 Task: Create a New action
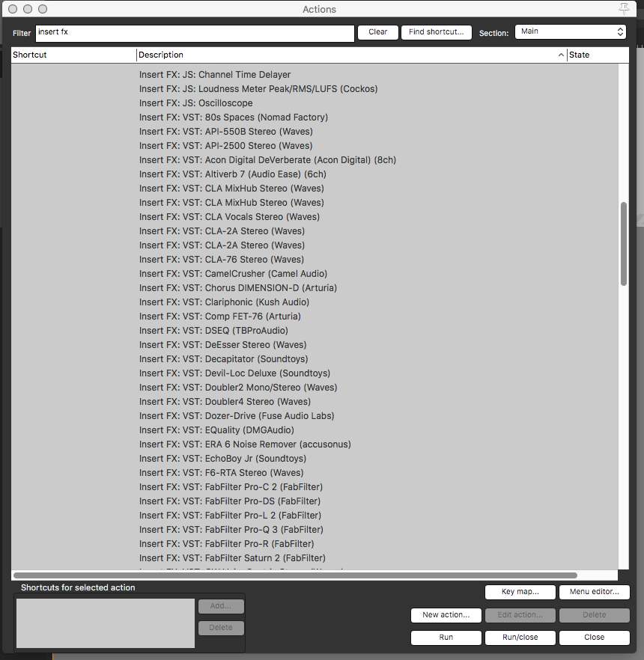(446, 615)
